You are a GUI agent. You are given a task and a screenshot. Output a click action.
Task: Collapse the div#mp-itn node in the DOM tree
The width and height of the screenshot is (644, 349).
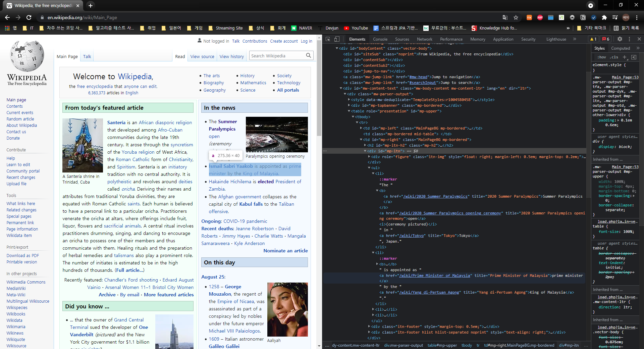coord(365,151)
